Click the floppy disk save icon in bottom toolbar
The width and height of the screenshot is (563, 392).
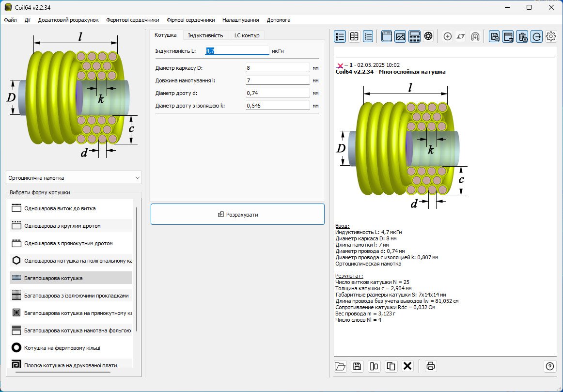coord(357,366)
